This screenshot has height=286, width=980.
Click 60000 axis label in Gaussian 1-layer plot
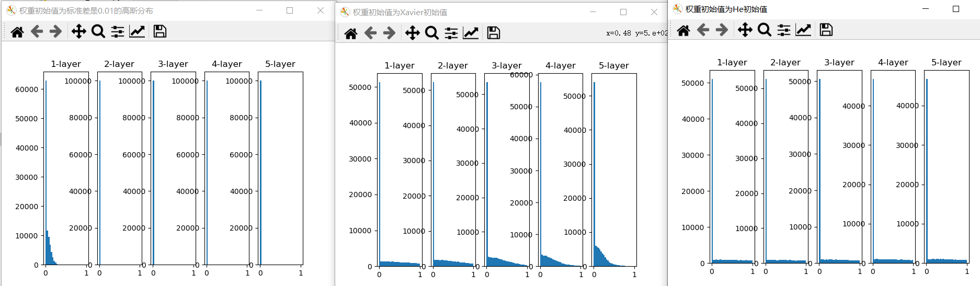[27, 89]
